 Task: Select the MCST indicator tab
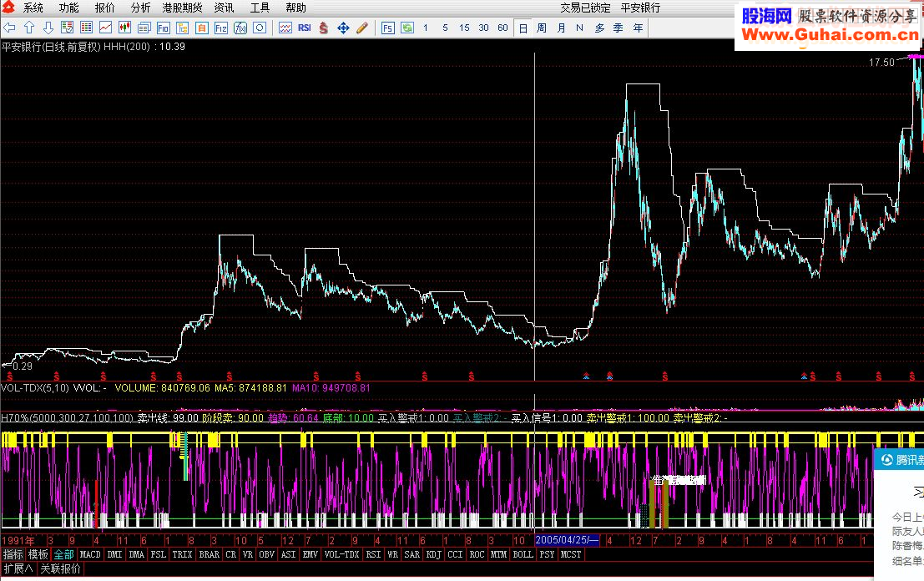pyautogui.click(x=571, y=554)
